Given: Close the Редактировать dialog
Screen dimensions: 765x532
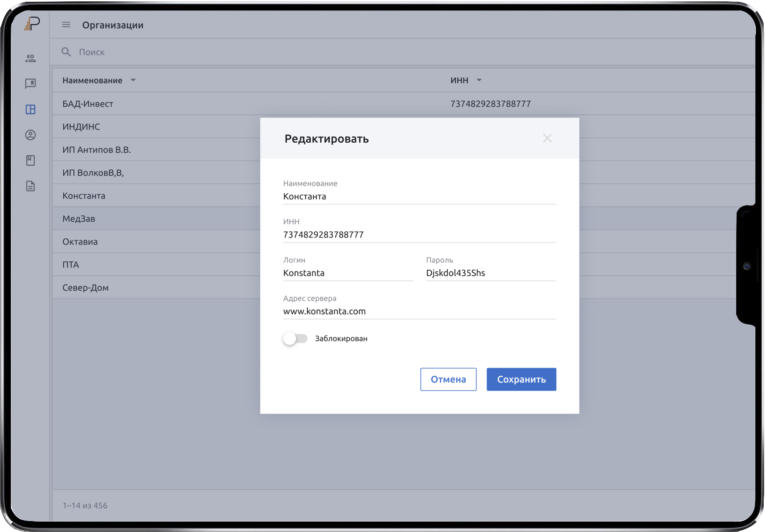Looking at the screenshot, I should 547,138.
